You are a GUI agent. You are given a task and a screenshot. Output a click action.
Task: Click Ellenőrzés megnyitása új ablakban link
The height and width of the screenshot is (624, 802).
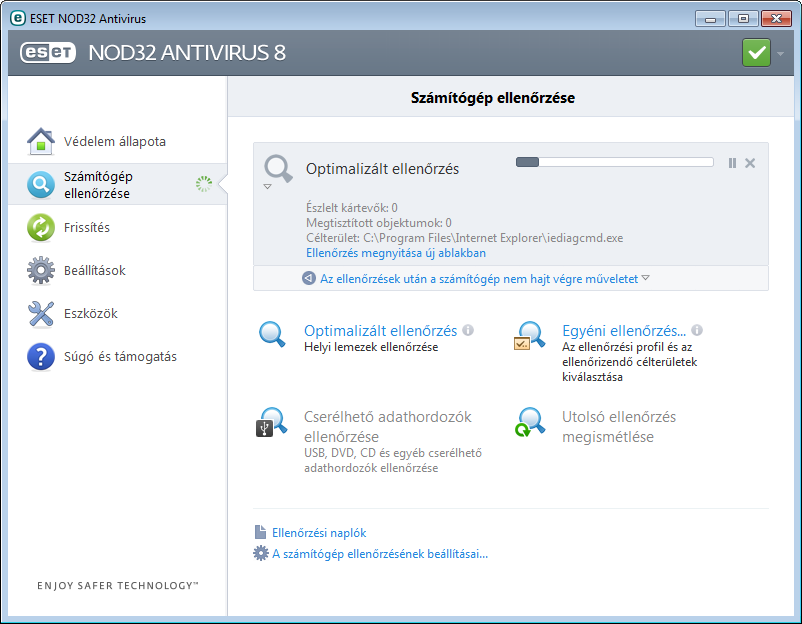[x=396, y=253]
